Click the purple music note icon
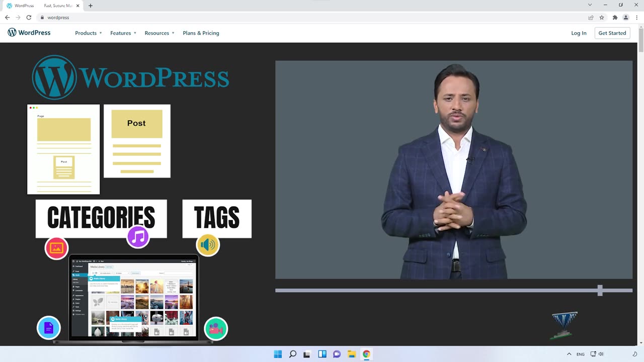Viewport: 644px width, 362px height. [138, 237]
